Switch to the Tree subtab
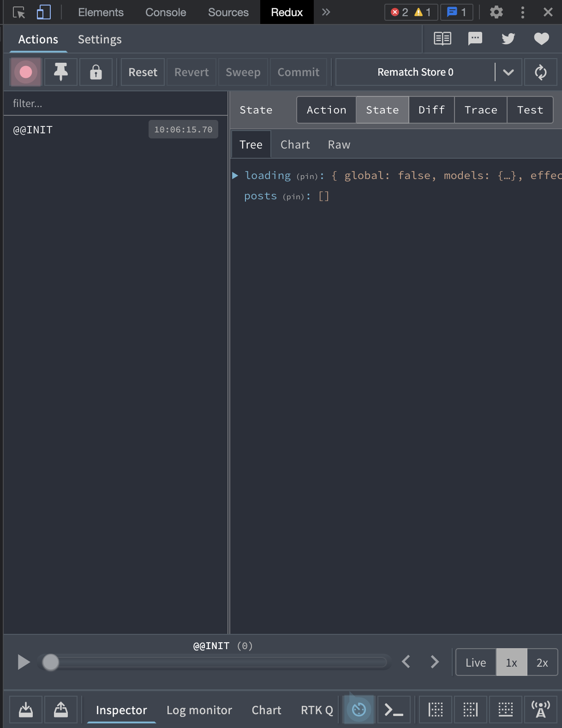Screen dimensions: 562x728 (x=251, y=144)
